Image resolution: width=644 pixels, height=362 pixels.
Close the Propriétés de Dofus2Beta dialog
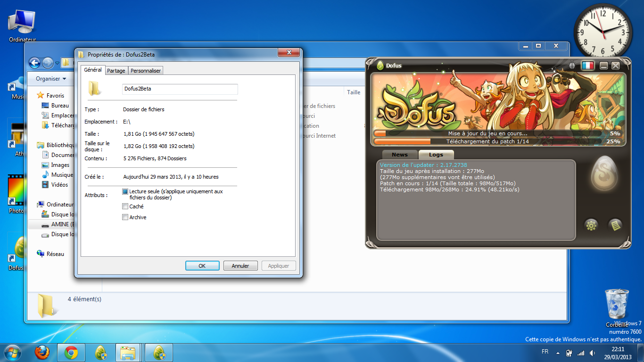tap(288, 52)
